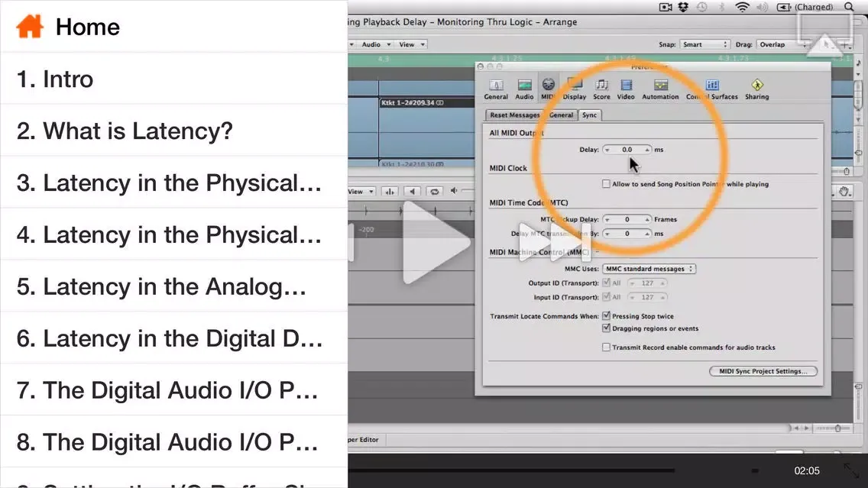
Task: Increase Delay MTC transmission stepper
Action: point(646,234)
